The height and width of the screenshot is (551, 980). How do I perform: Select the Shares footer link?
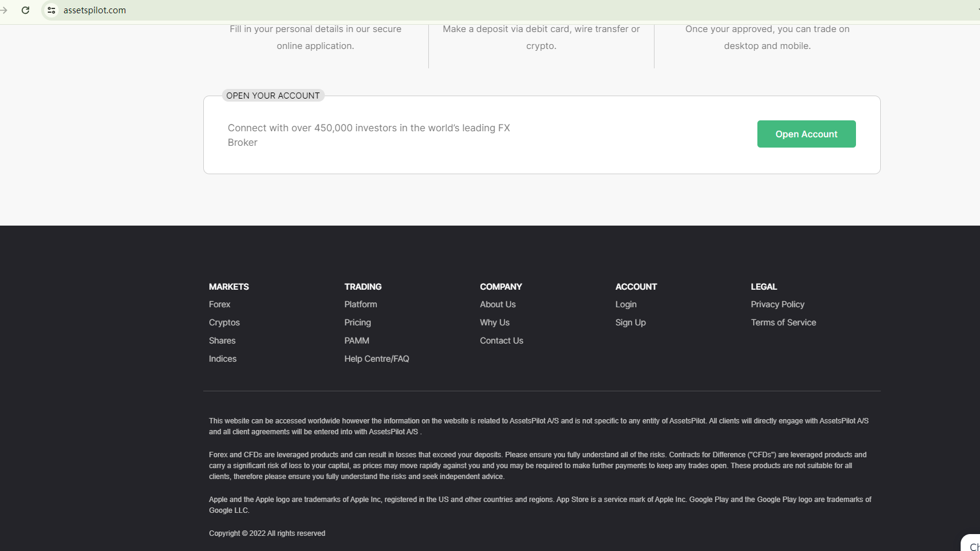click(x=222, y=341)
